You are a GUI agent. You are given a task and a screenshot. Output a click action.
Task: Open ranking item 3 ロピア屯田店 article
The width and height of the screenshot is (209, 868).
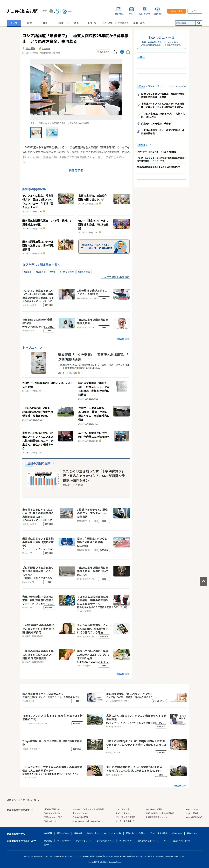(163, 115)
